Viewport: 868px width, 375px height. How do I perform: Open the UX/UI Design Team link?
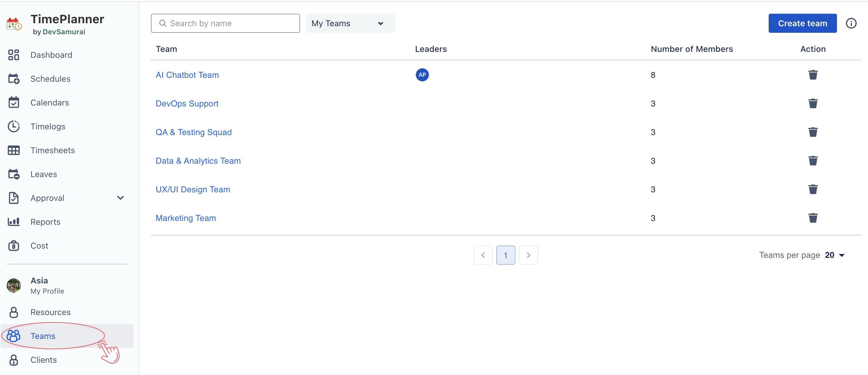(193, 189)
